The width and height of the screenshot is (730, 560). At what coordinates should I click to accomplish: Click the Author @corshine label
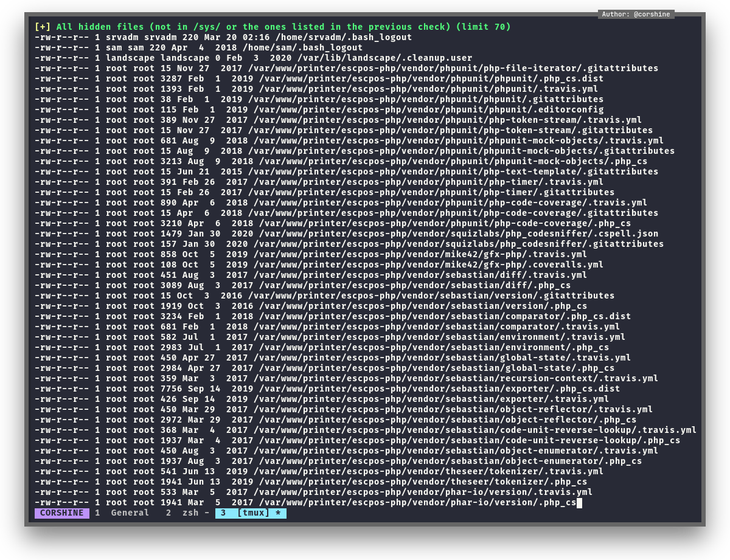(636, 14)
